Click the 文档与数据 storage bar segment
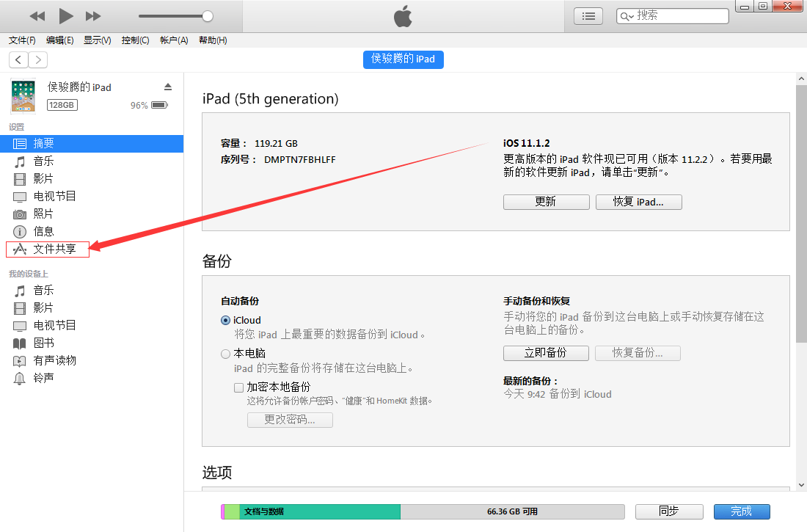The width and height of the screenshot is (807, 532). coord(320,511)
